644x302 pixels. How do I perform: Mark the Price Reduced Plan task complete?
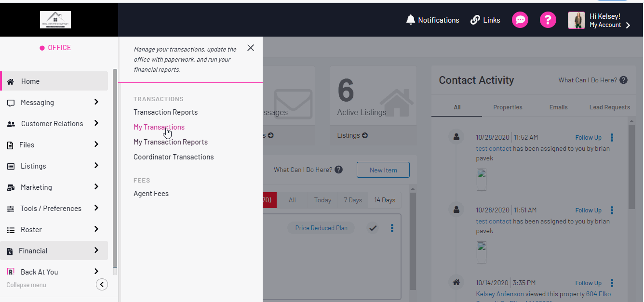373,228
